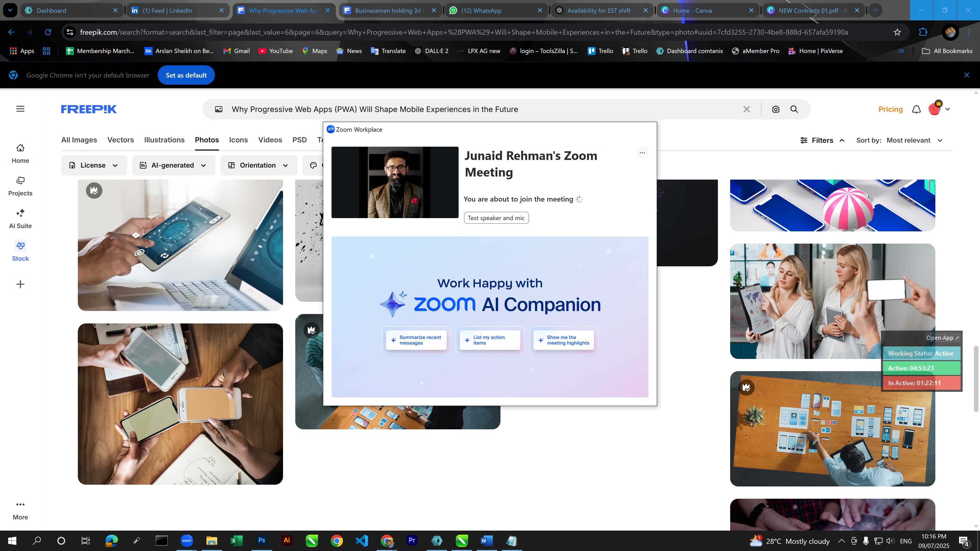The height and width of the screenshot is (551, 980).
Task: Clear the Freepik search query
Action: [746, 109]
